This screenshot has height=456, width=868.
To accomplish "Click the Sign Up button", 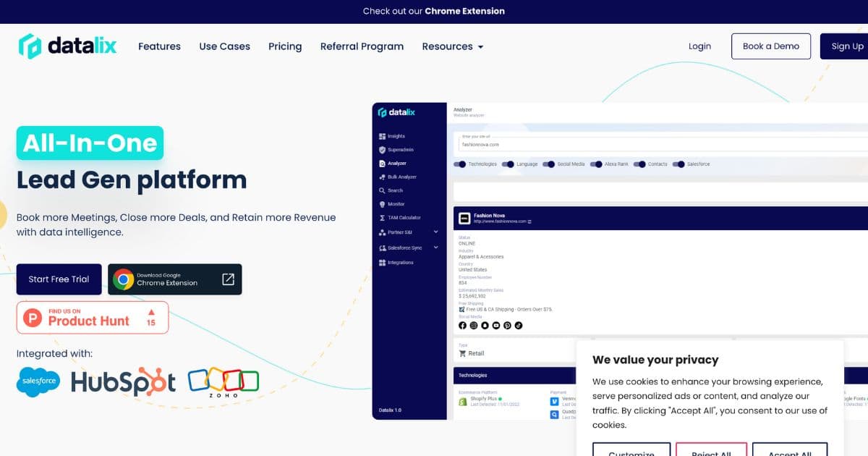I will (844, 46).
